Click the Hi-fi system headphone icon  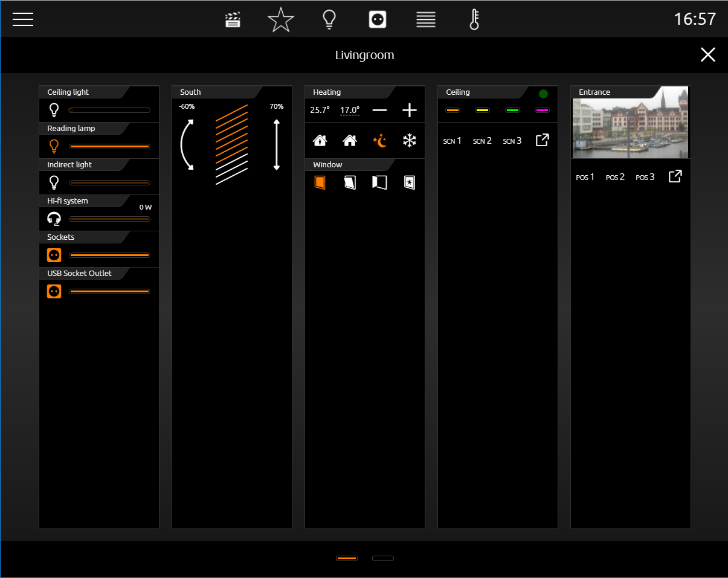54,219
